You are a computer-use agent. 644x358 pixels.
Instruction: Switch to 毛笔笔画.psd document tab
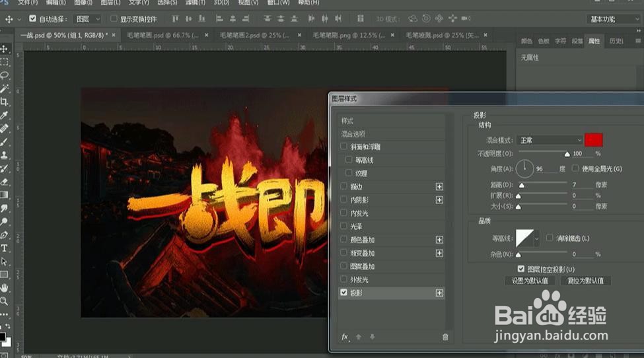[x=162, y=35]
